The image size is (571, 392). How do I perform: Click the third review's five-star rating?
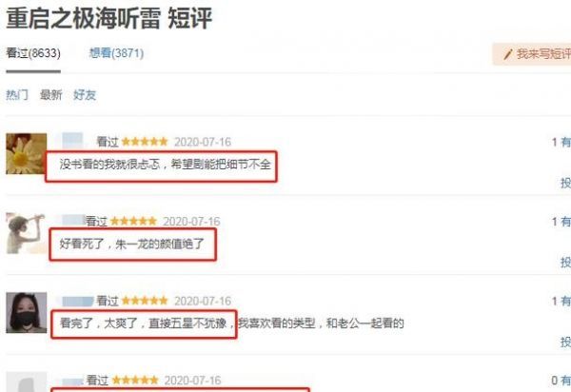(x=145, y=301)
